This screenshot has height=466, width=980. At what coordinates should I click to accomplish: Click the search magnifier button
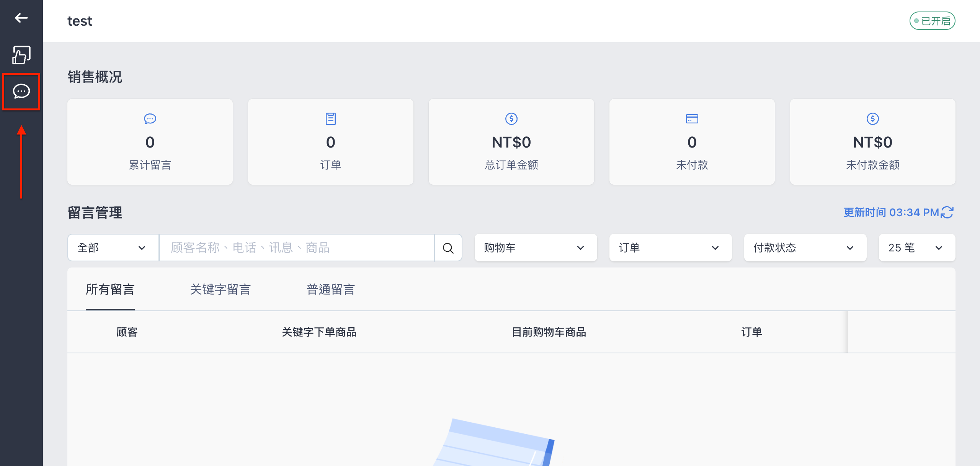coord(448,248)
